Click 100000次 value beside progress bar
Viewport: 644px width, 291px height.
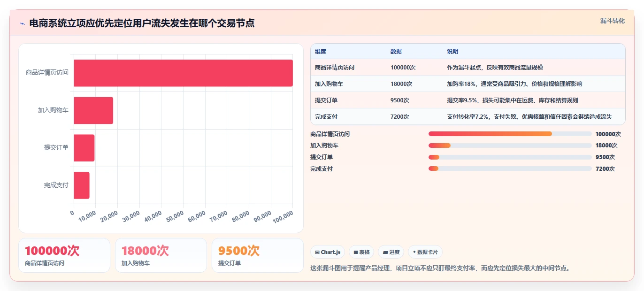(x=608, y=134)
